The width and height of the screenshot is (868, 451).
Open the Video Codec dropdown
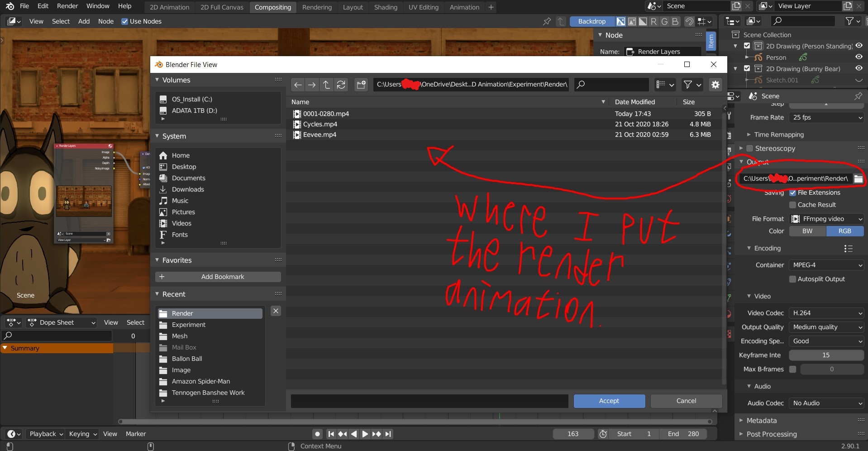[x=826, y=313]
